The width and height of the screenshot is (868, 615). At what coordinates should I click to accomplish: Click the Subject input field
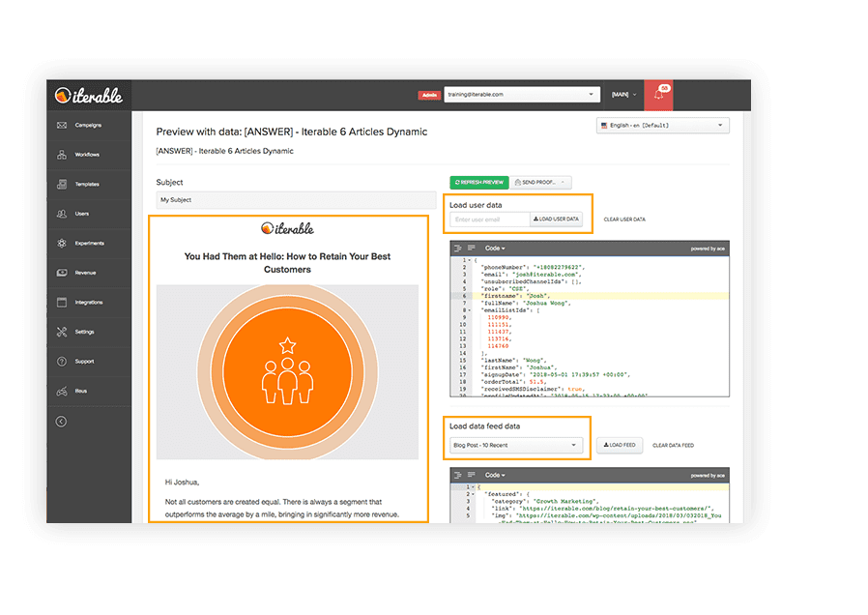pyautogui.click(x=296, y=200)
